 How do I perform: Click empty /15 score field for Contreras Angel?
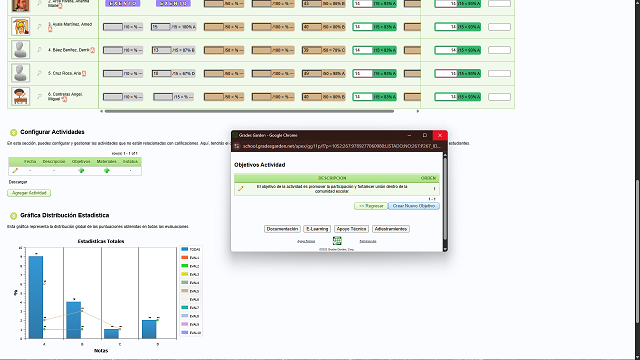163,97
